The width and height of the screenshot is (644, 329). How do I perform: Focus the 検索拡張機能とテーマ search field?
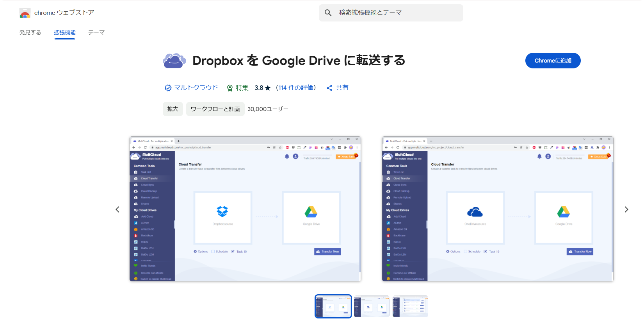pos(391,13)
